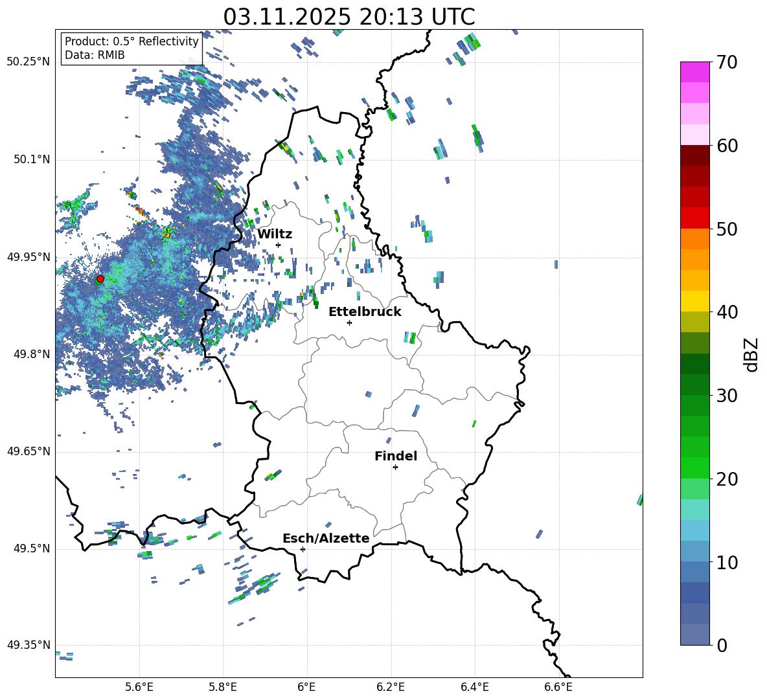Click the Wiltz station cross marker

[279, 245]
